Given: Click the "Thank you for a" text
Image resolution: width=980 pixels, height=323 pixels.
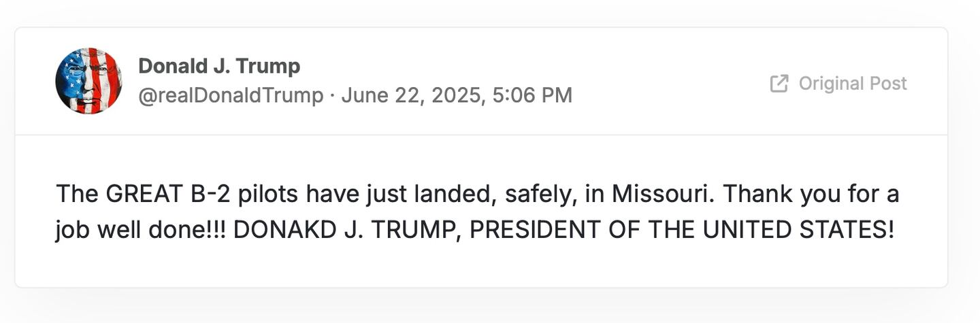Looking at the screenshot, I should coord(811,194).
